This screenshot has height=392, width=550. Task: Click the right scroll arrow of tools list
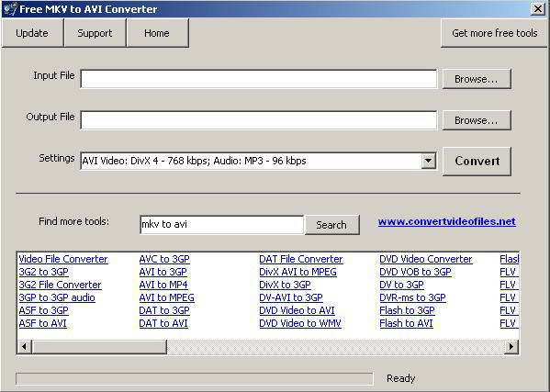coord(511,347)
